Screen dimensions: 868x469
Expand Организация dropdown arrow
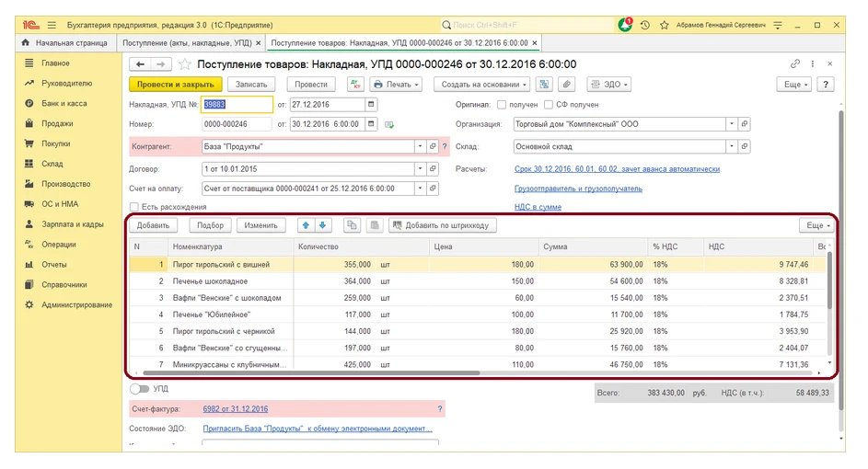pos(732,124)
